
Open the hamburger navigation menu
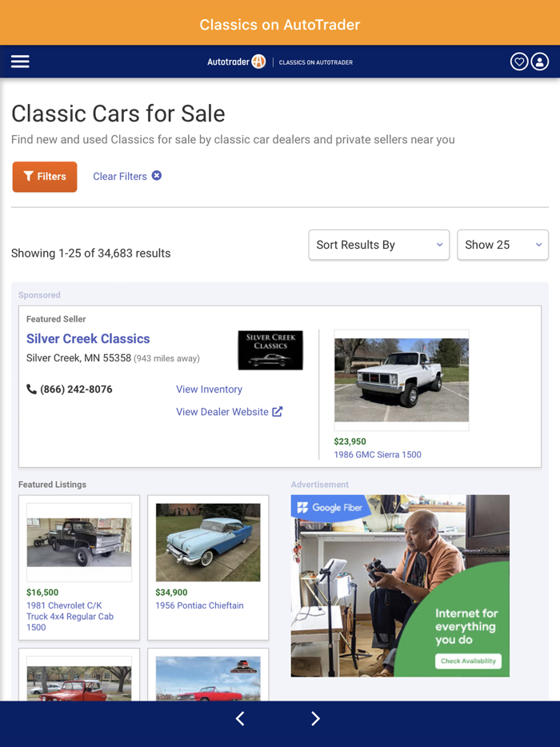[19, 62]
